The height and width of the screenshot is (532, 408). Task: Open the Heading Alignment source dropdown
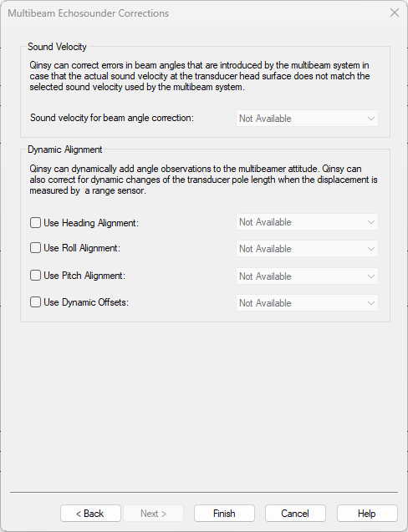tap(307, 222)
